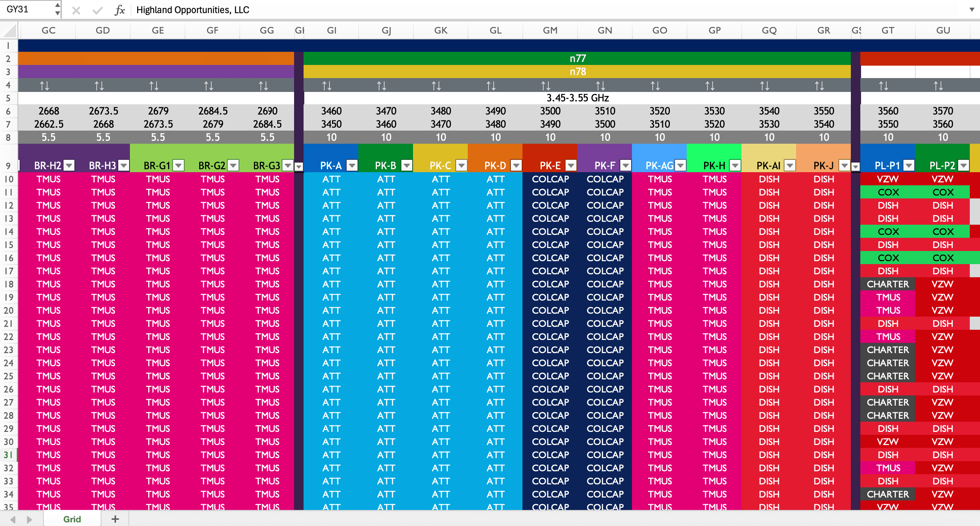
Task: Click cell 2662.5 in column GC
Action: [49, 124]
